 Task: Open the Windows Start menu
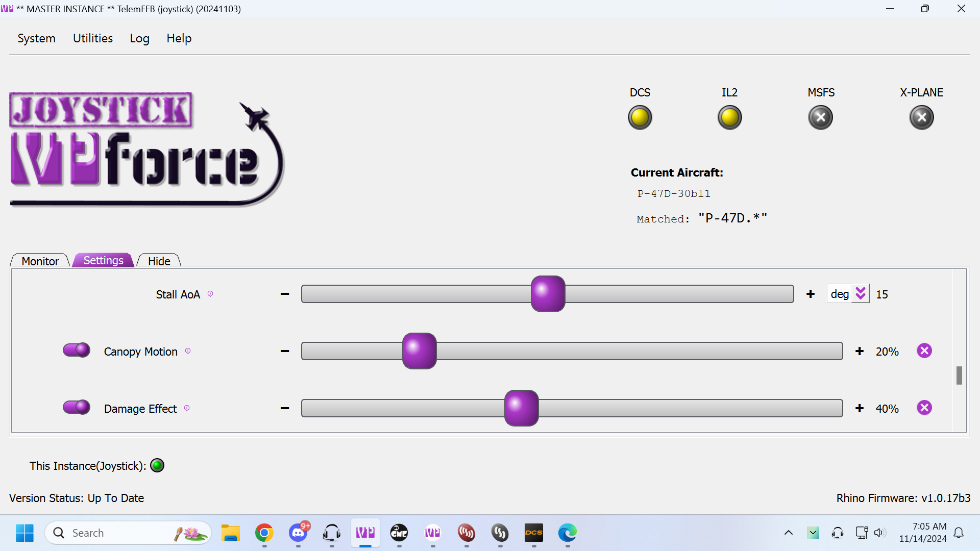tap(24, 533)
